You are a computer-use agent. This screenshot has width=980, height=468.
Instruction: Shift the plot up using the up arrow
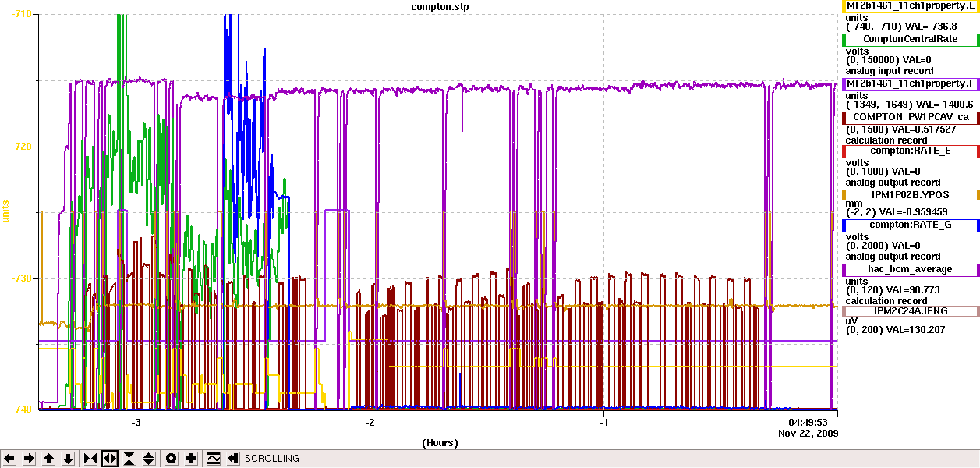pyautogui.click(x=48, y=459)
